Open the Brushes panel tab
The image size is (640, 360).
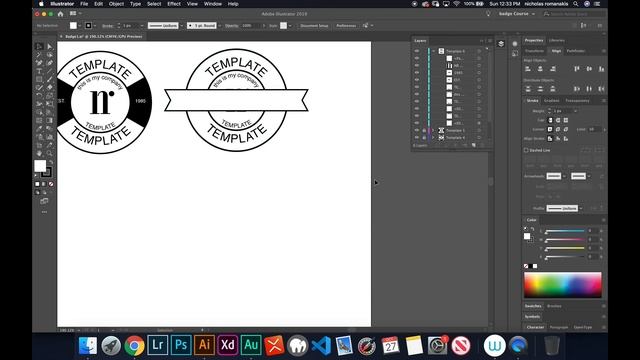(x=554, y=306)
